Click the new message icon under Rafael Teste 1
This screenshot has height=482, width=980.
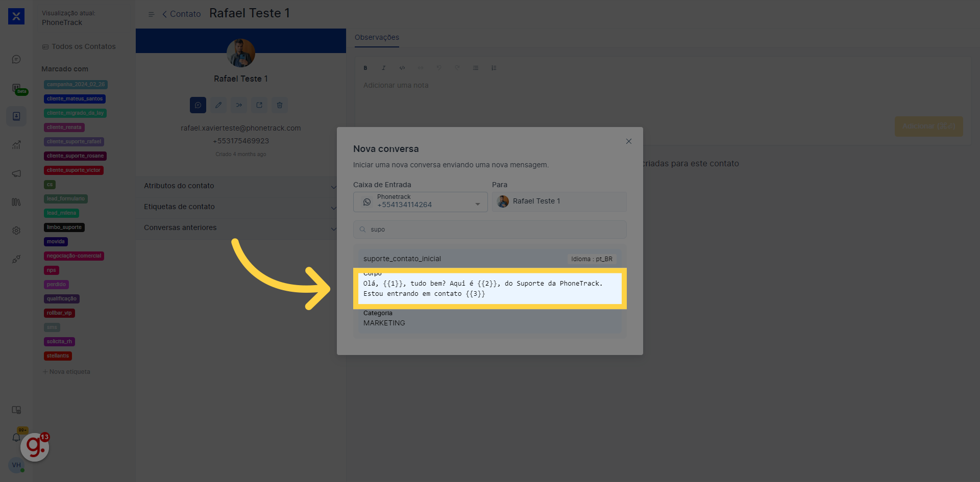(198, 105)
